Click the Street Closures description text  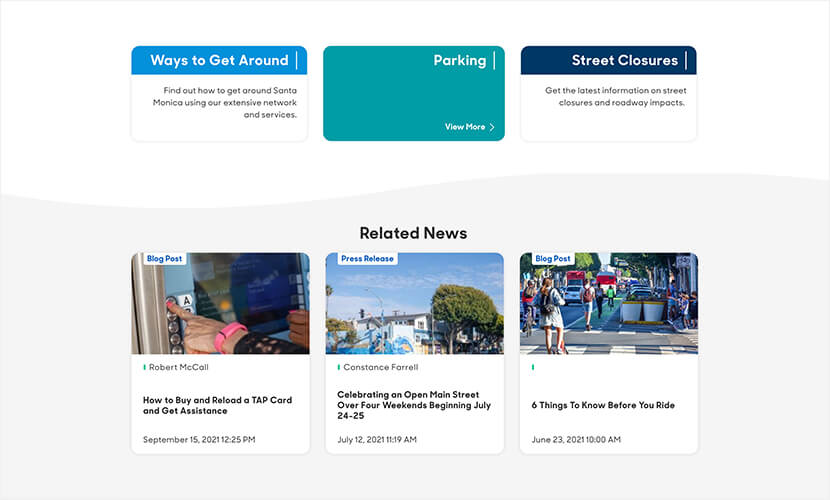(x=616, y=97)
